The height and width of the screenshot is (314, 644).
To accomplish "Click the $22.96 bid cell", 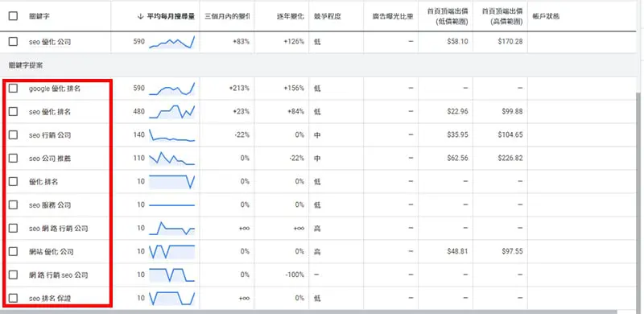I will [x=457, y=112].
